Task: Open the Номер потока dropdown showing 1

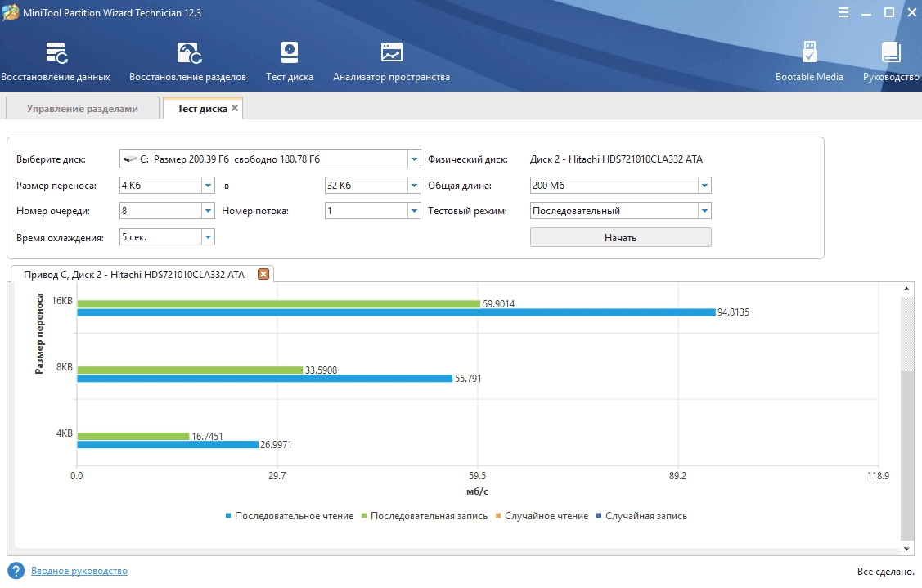Action: (414, 210)
